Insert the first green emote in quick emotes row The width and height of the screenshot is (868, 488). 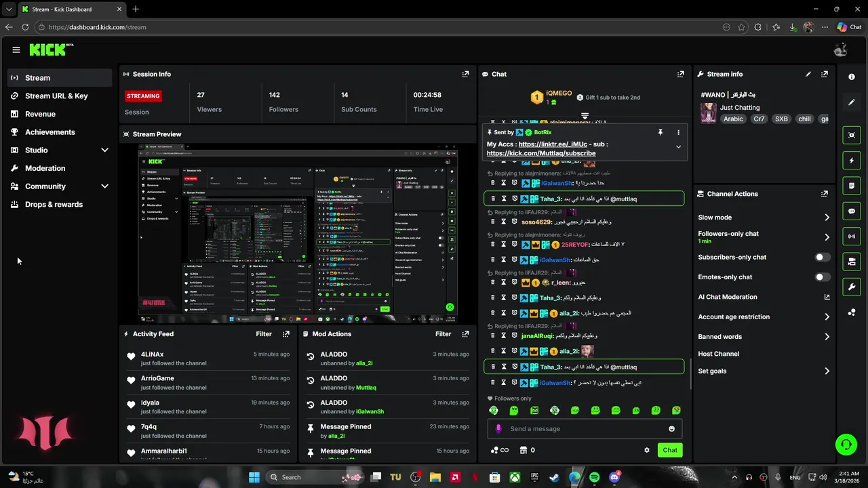coord(494,410)
